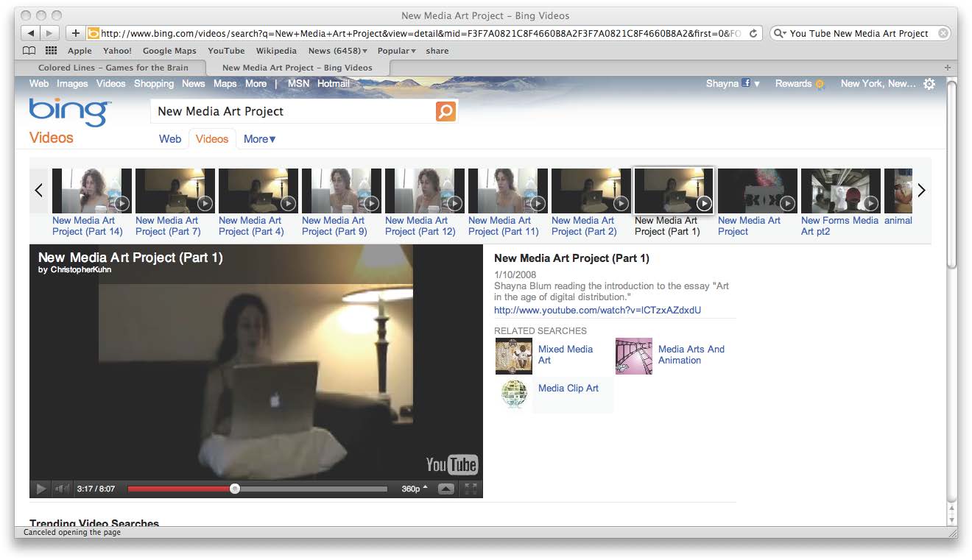Open the Shayna account dropdown arrow
The width and height of the screenshot is (972, 560).
(757, 84)
